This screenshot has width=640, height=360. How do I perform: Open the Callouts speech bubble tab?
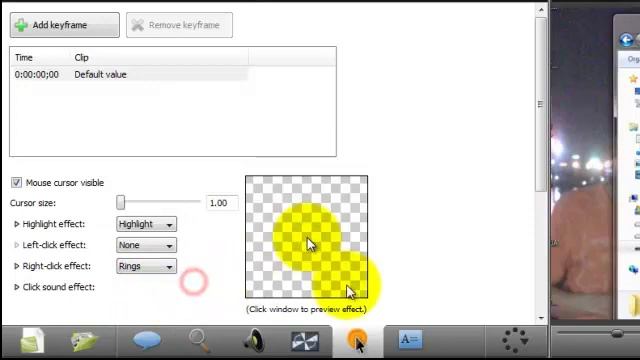pos(147,340)
